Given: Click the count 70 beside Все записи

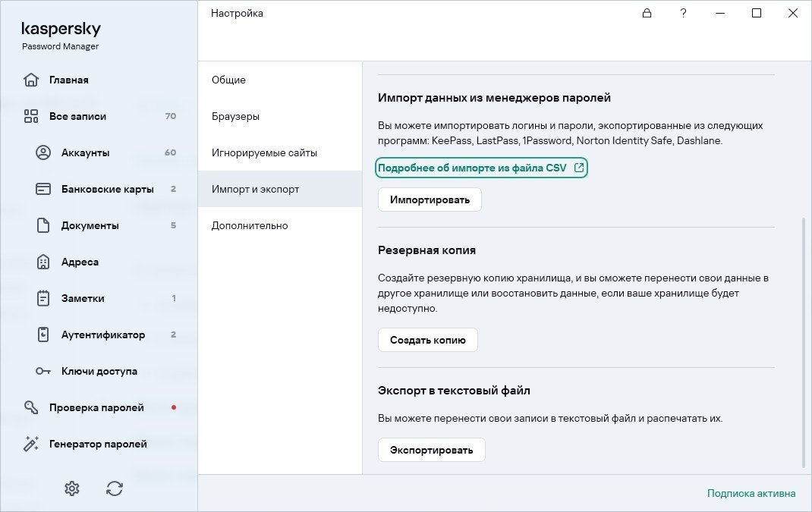Looking at the screenshot, I should (x=171, y=116).
